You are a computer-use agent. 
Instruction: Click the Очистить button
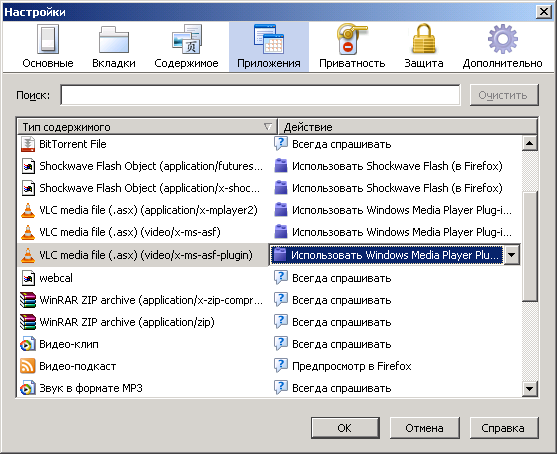tap(504, 95)
